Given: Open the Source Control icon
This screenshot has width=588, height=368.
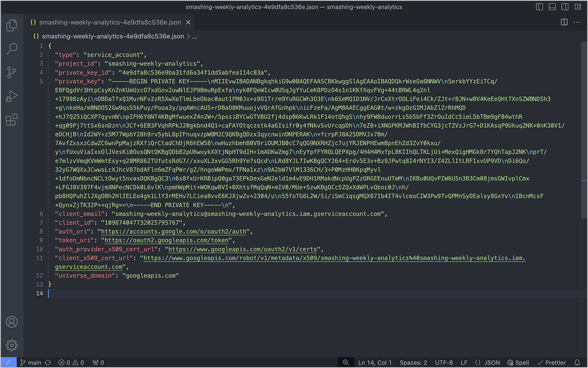Looking at the screenshot, I should 12,72.
